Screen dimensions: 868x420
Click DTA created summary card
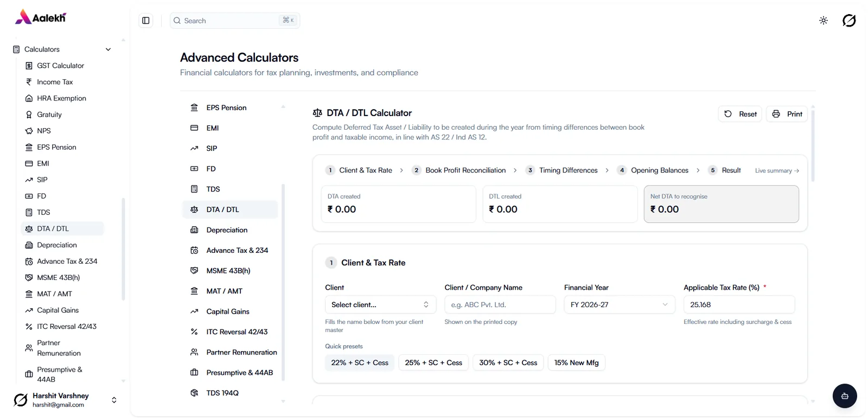tap(398, 204)
